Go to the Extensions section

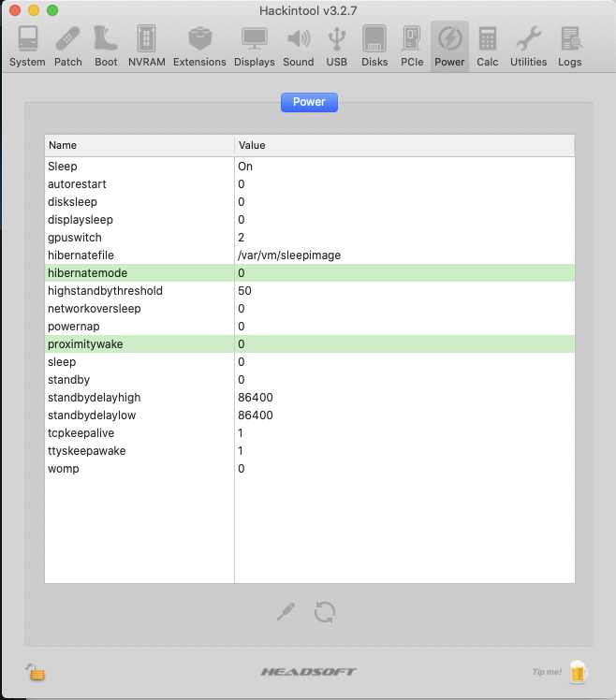[199, 47]
